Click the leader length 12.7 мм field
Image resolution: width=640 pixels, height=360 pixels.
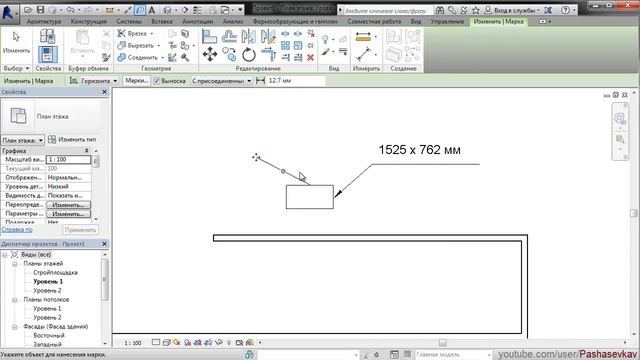[296, 81]
